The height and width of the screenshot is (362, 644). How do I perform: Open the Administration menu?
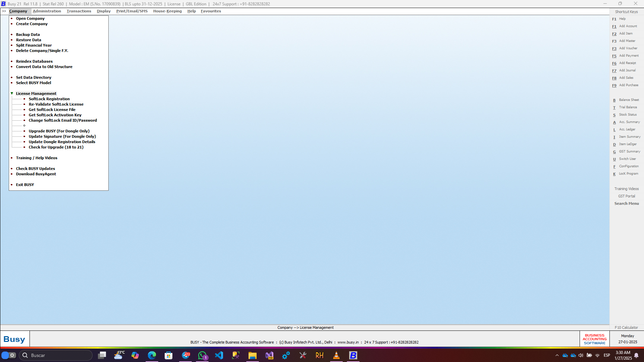[47, 11]
